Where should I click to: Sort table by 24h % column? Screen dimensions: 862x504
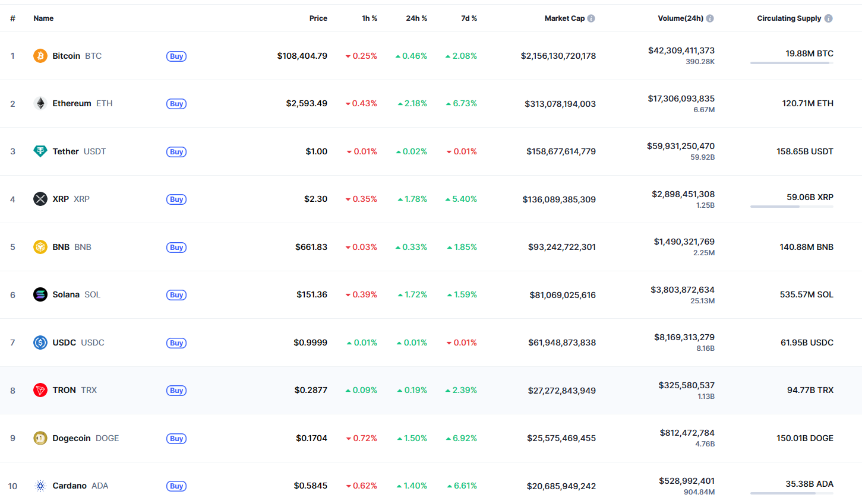tap(416, 18)
